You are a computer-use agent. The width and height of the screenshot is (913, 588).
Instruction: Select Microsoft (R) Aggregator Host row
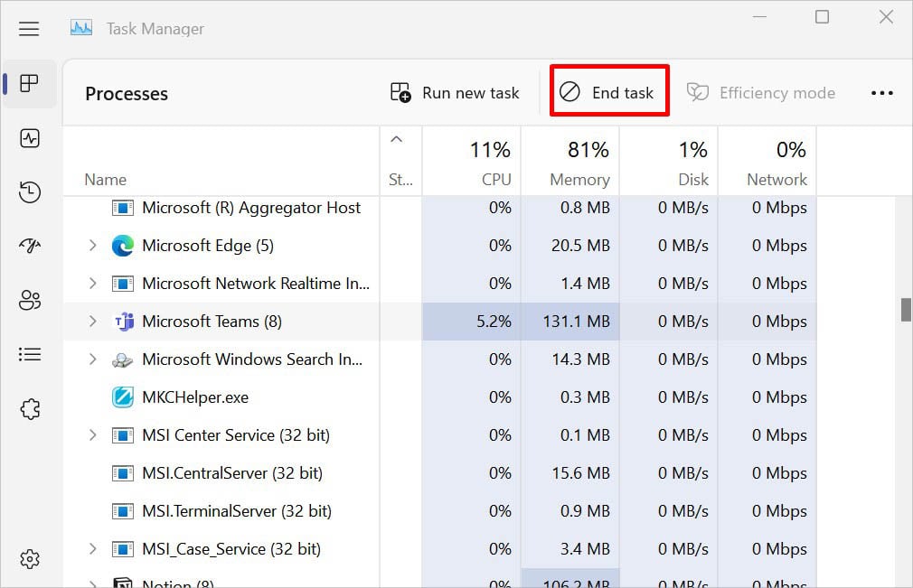(x=439, y=208)
